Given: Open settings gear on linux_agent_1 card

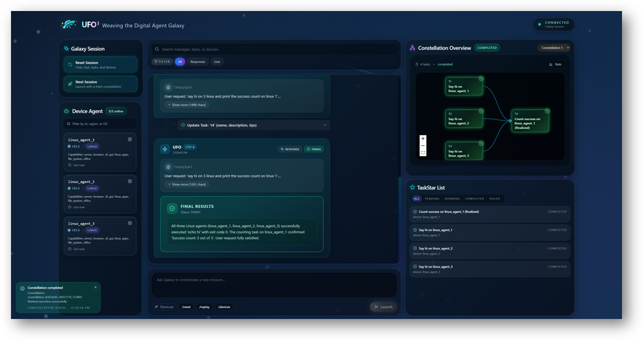Looking at the screenshot, I should [x=129, y=138].
